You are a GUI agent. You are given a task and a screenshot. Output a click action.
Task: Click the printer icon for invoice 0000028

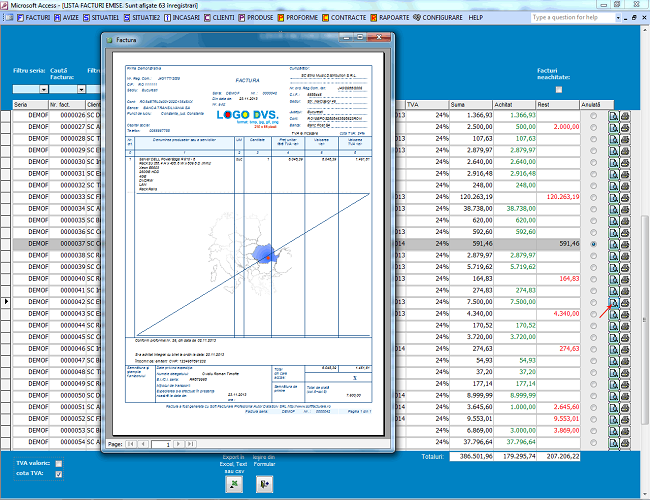pos(625,139)
